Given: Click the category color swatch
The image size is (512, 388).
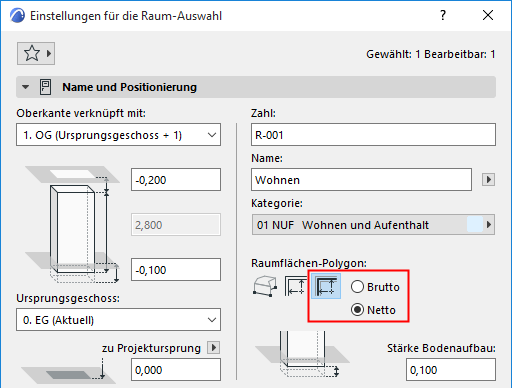Looking at the screenshot, I should [x=475, y=225].
